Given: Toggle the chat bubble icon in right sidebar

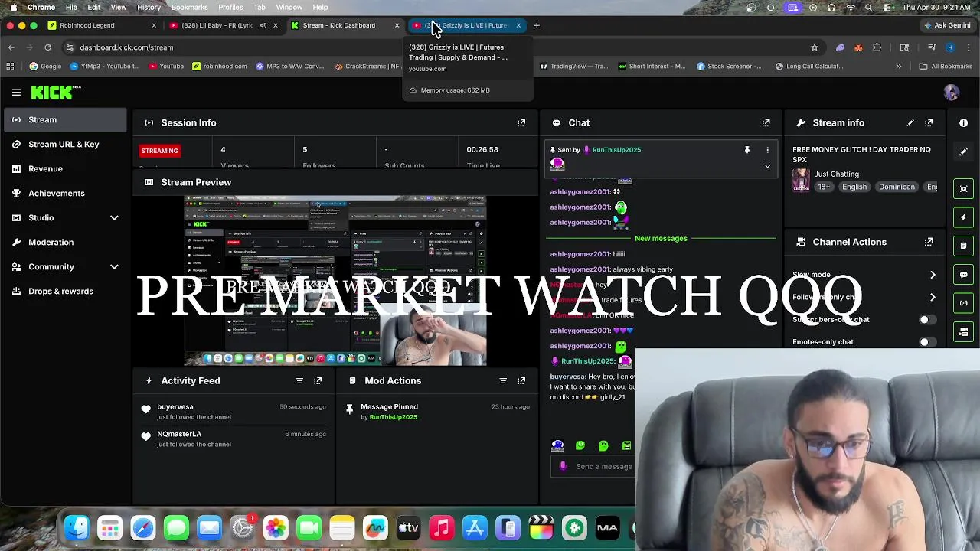Looking at the screenshot, I should tap(964, 275).
